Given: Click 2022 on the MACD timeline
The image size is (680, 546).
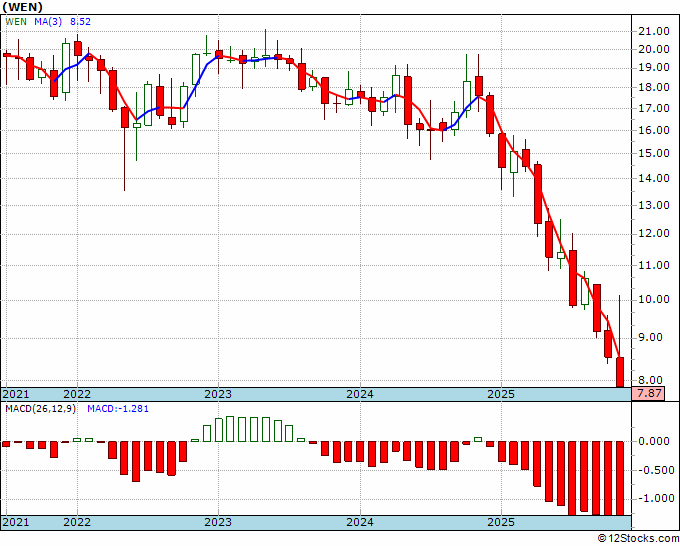Looking at the screenshot, I should tap(77, 522).
